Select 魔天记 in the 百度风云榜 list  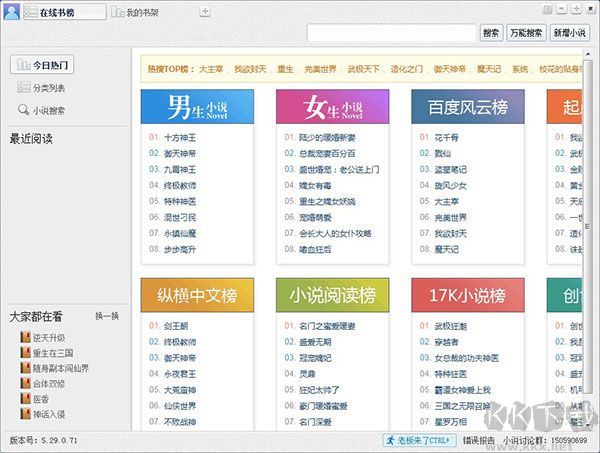click(x=447, y=249)
